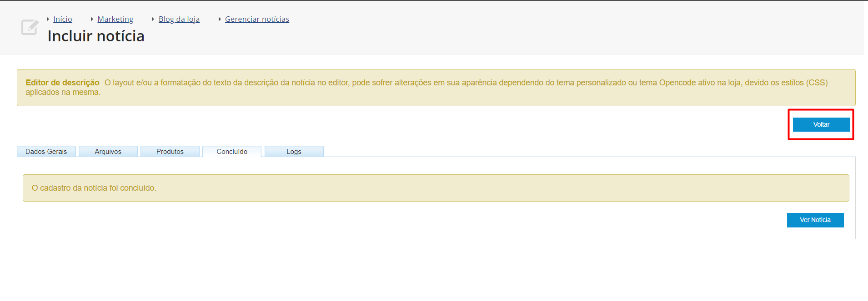868x301 pixels.
Task: Click the arrow icon before Blog da loja
Action: [153, 19]
